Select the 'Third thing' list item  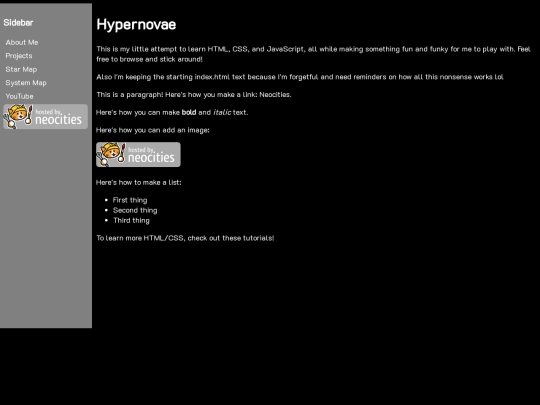coord(131,220)
